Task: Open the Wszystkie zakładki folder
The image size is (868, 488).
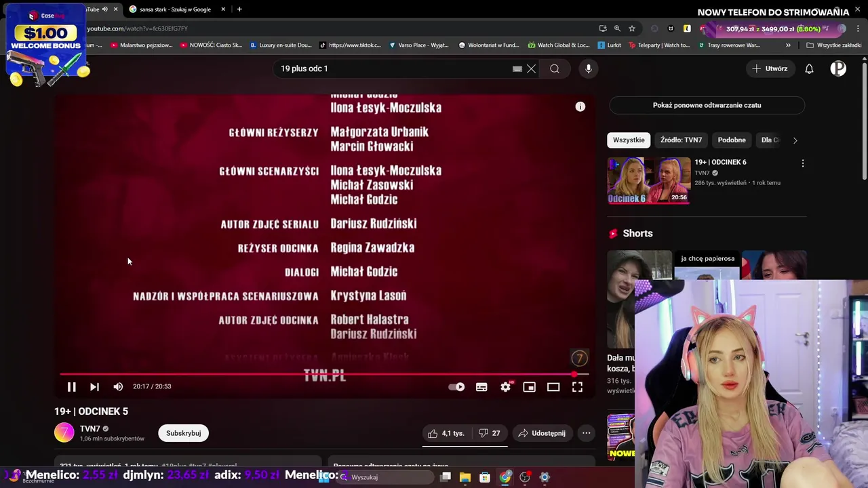Action: pos(833,45)
